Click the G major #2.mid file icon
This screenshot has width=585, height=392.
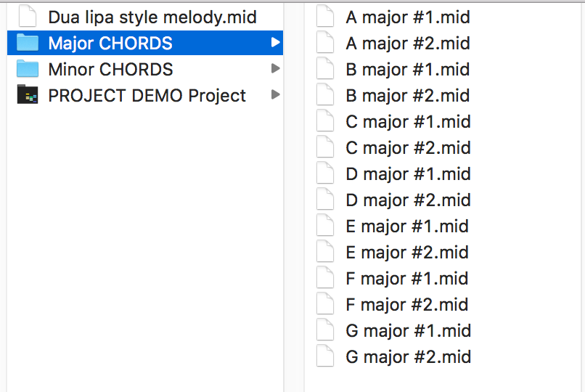pos(326,357)
